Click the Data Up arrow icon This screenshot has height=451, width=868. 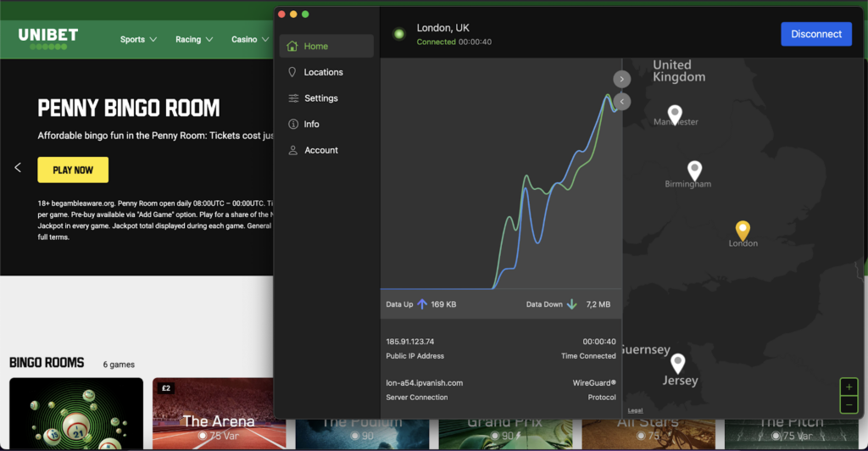(422, 304)
